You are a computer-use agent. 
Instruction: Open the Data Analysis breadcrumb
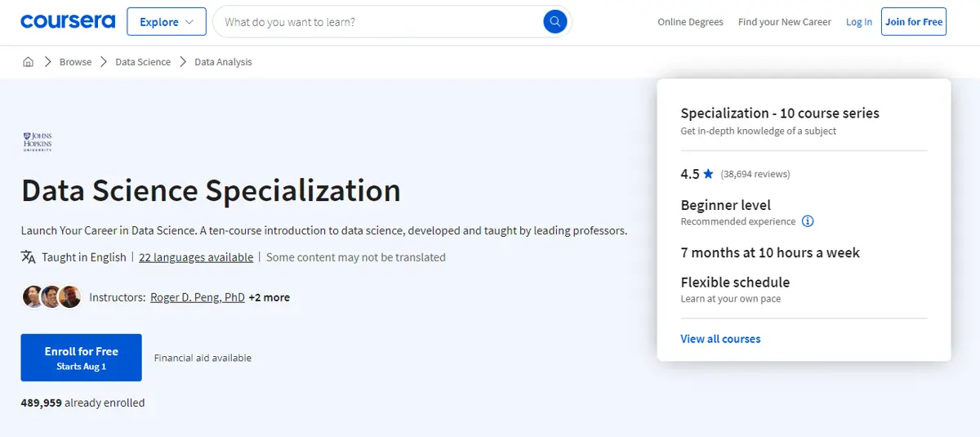tap(223, 62)
